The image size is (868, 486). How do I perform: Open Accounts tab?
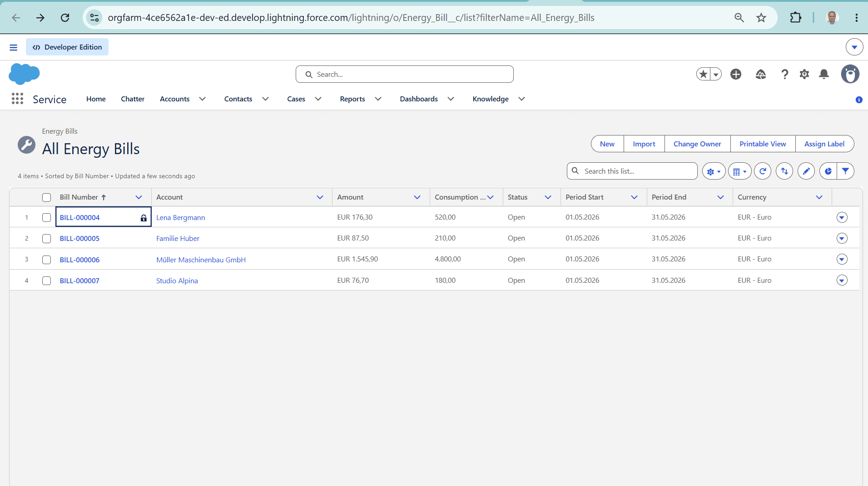tap(175, 99)
